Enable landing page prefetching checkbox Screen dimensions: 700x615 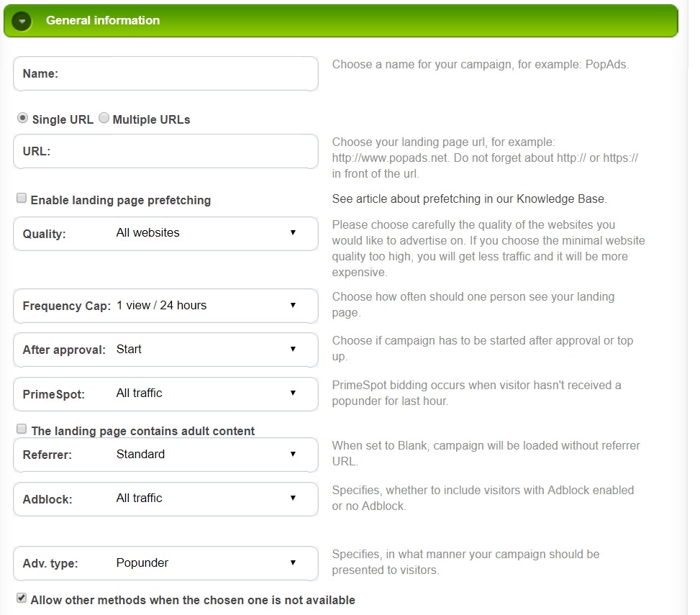tap(22, 199)
